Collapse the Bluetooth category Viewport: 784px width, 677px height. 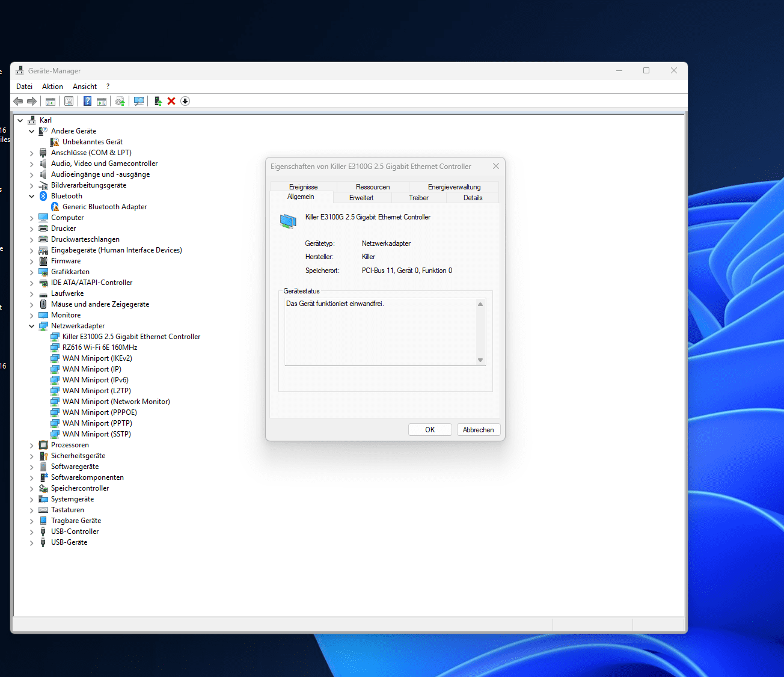coord(32,196)
